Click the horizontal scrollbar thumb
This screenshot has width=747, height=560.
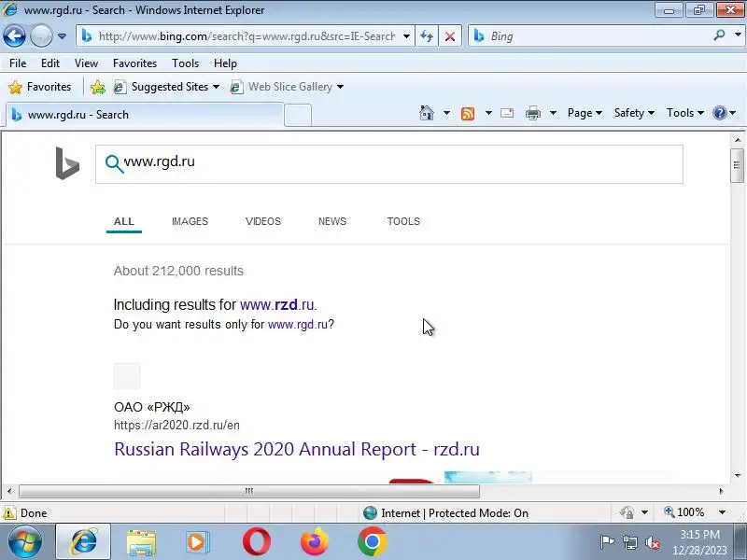tap(248, 491)
